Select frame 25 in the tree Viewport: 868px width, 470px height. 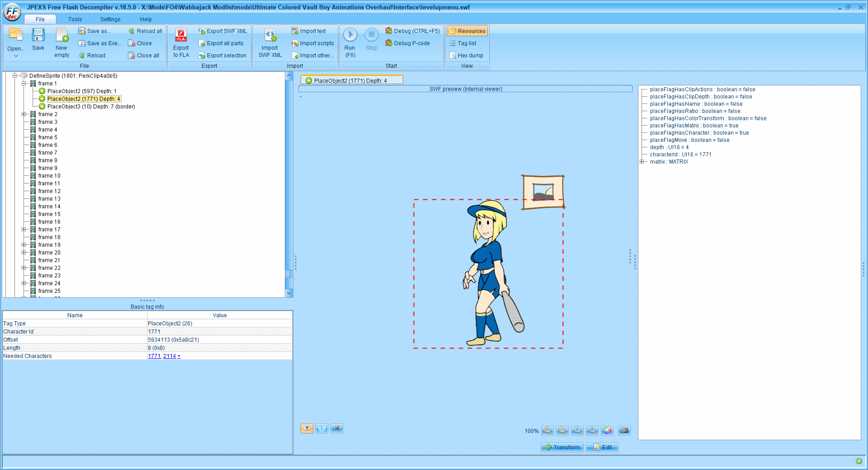point(49,291)
